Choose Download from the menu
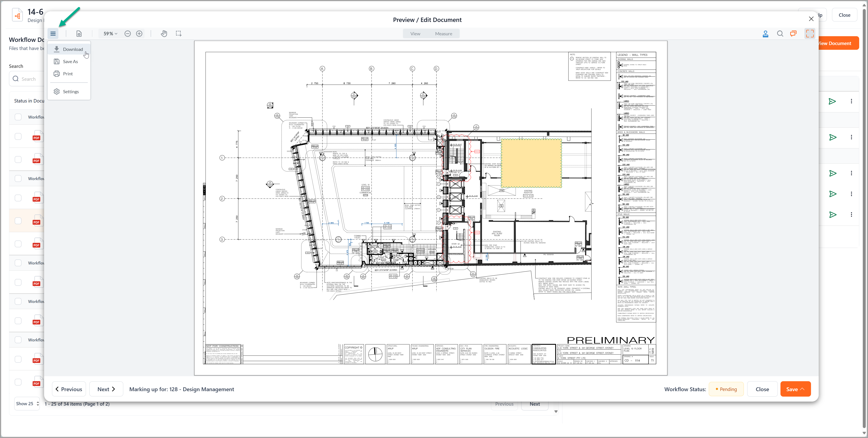The width and height of the screenshot is (868, 438). [69, 49]
